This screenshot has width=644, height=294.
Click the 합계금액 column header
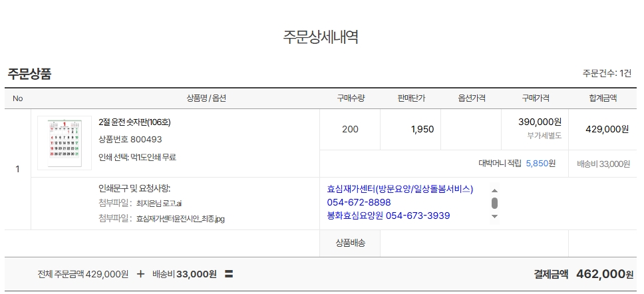point(603,98)
